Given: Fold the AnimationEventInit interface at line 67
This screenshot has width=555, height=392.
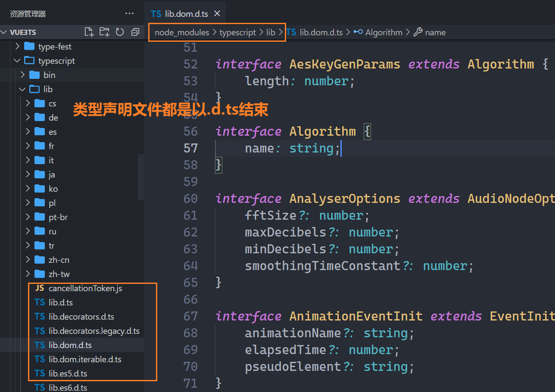Looking at the screenshot, I should coord(208,317).
